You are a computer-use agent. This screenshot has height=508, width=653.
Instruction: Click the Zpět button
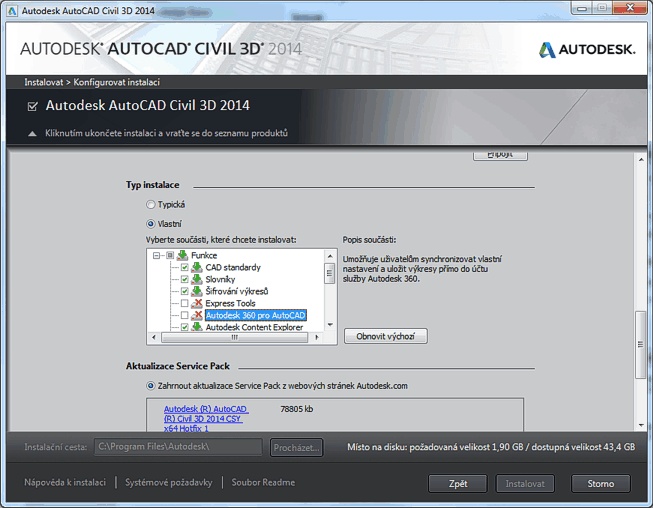458,484
